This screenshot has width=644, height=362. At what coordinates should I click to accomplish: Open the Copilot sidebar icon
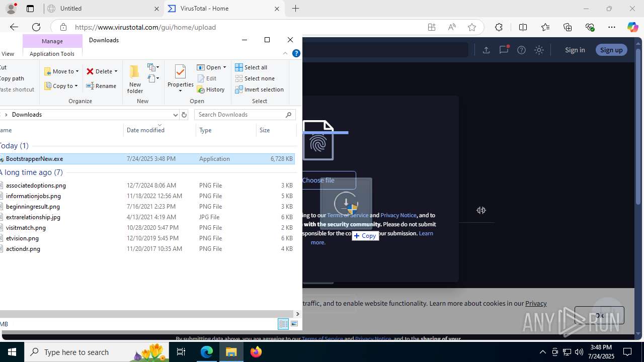pyautogui.click(x=632, y=27)
